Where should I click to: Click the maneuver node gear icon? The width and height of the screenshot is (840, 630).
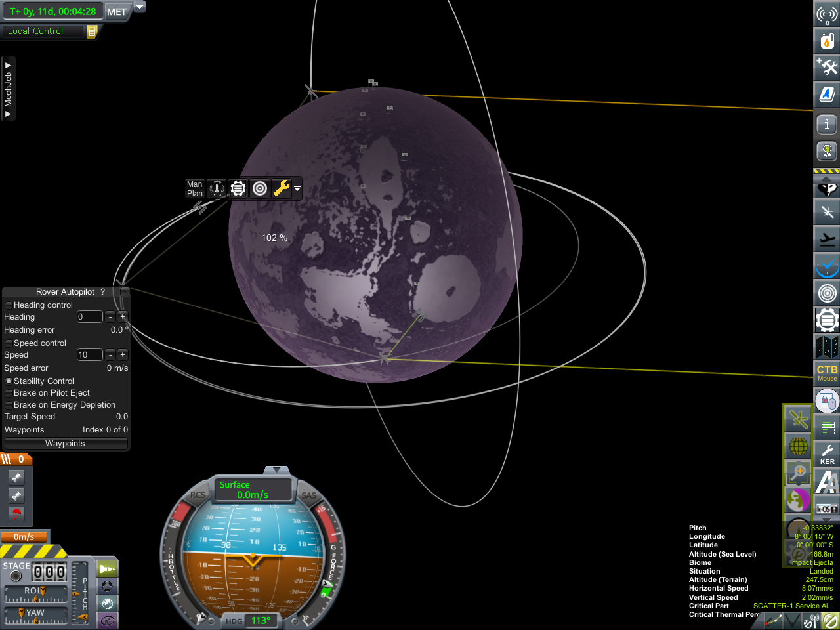click(238, 189)
